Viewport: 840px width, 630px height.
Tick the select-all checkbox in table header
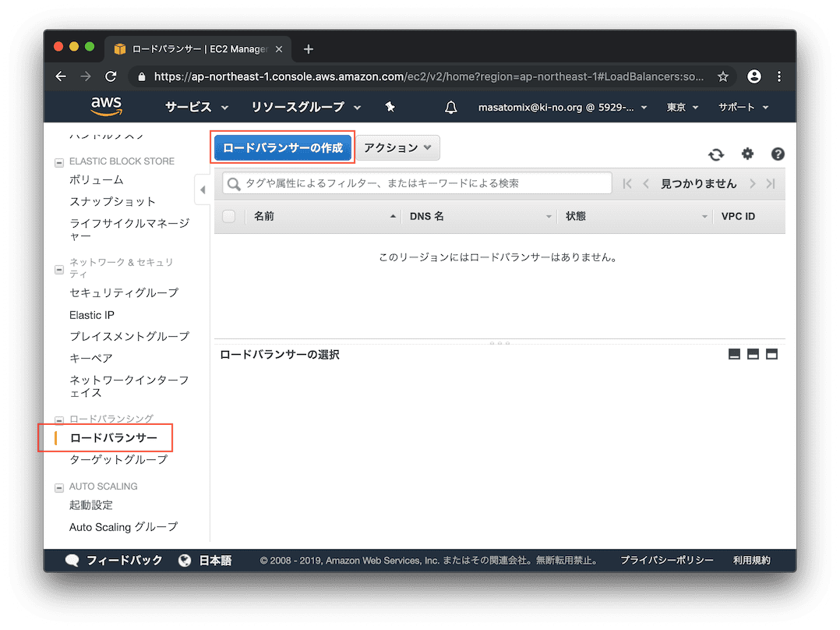(229, 216)
